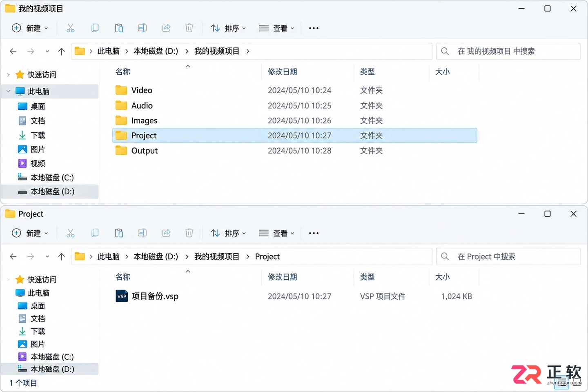588x392 pixels.
Task: Open 排序 sort dropdown in the 我的视频项目 window
Action: (228, 28)
